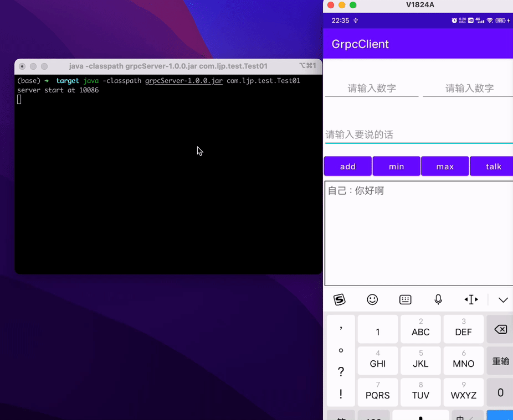Focus the 请输入要说的话 text field
The width and height of the screenshot is (513, 420).
pyautogui.click(x=419, y=134)
